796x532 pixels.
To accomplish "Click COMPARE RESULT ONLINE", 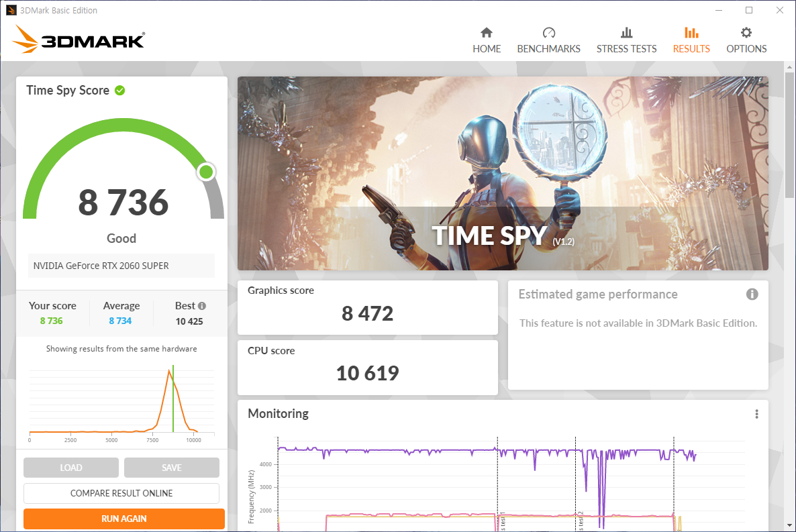I will pyautogui.click(x=121, y=493).
